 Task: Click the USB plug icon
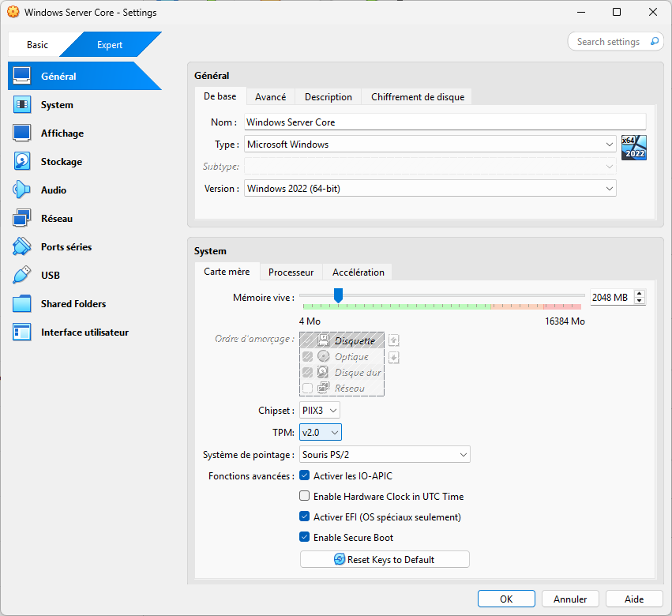(21, 275)
